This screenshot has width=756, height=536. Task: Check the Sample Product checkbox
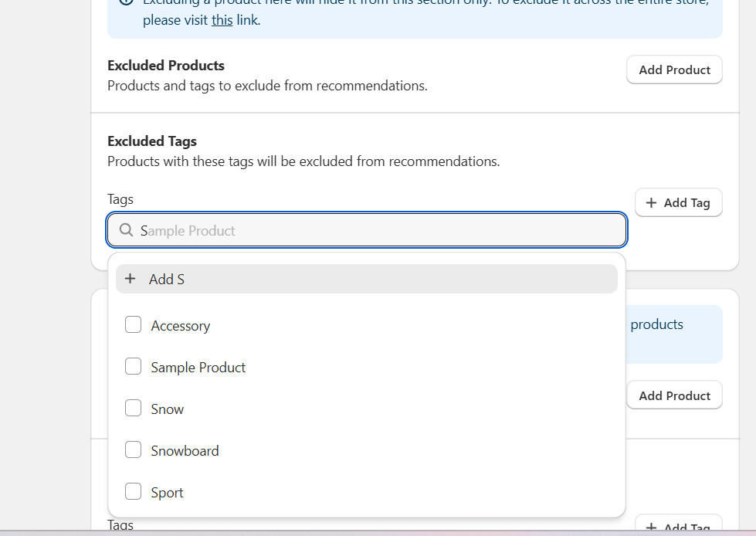pyautogui.click(x=133, y=366)
